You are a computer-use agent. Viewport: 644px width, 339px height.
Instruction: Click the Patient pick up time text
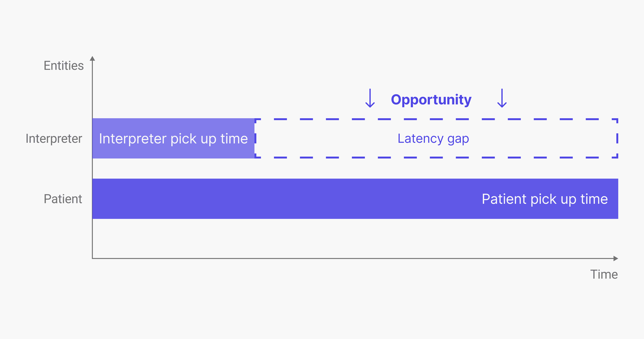coord(545,199)
